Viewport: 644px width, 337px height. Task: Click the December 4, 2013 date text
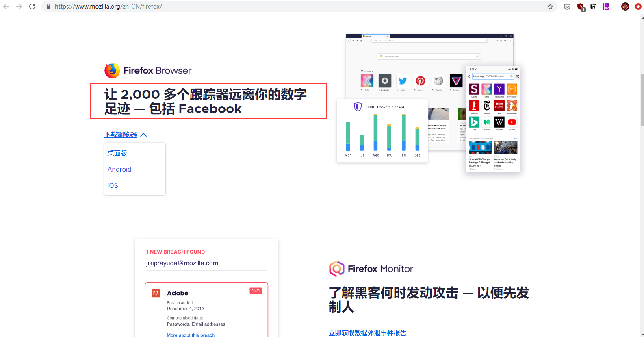[186, 309]
